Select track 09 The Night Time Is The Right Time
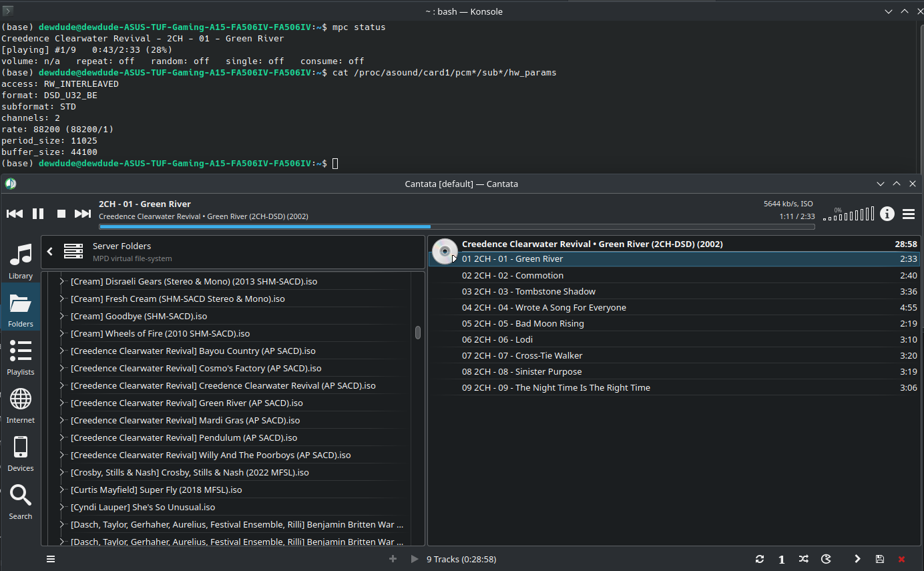The height and width of the screenshot is (571, 924). click(x=674, y=387)
